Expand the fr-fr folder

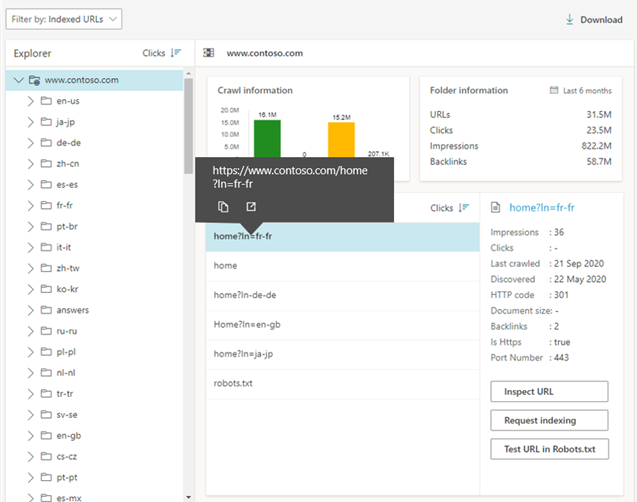click(30, 206)
